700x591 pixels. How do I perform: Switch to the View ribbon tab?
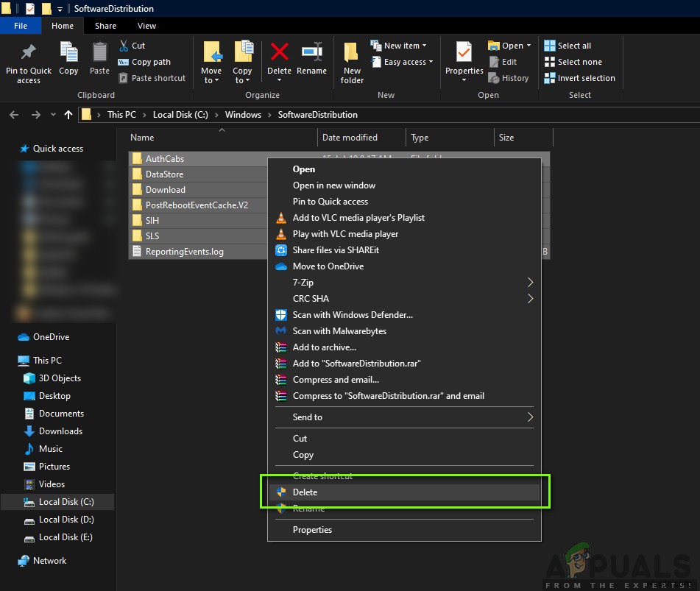(x=146, y=25)
